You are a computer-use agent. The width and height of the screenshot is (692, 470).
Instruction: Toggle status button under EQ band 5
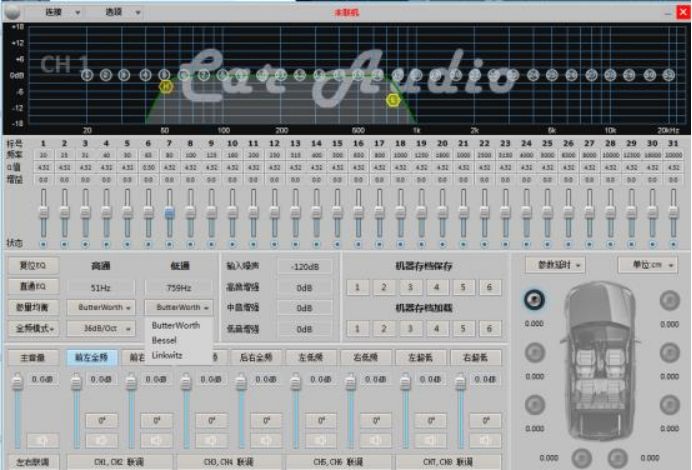[x=127, y=244]
